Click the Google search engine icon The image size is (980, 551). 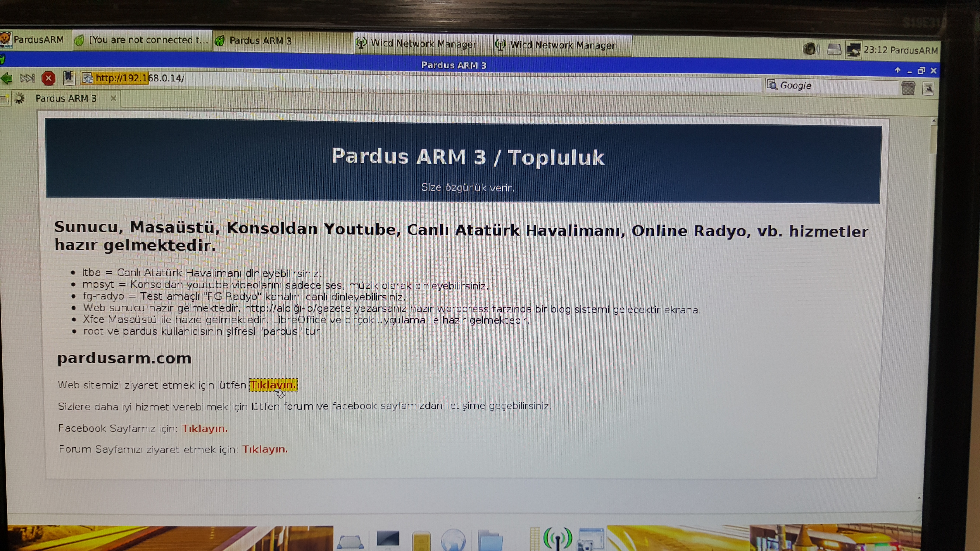tap(772, 85)
